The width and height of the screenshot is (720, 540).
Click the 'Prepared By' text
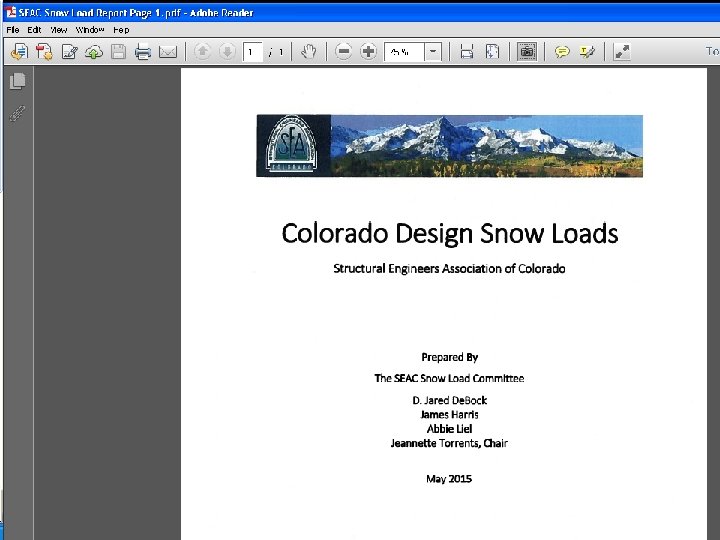click(450, 357)
